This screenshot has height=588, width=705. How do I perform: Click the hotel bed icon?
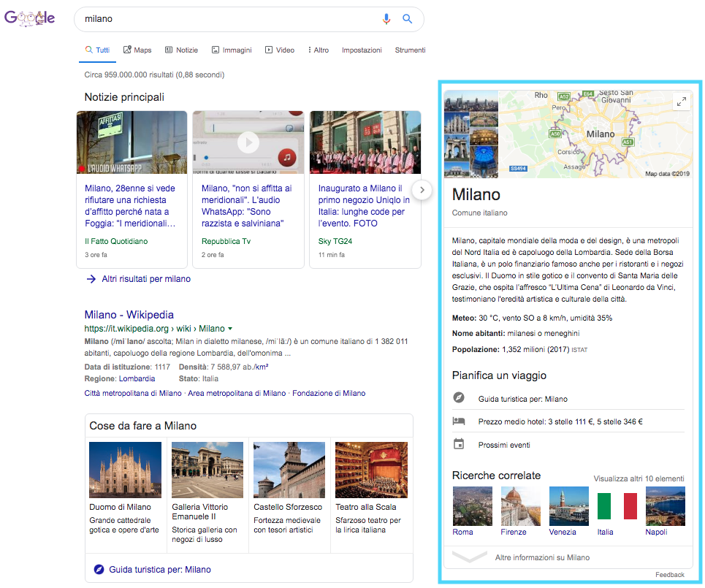(459, 421)
